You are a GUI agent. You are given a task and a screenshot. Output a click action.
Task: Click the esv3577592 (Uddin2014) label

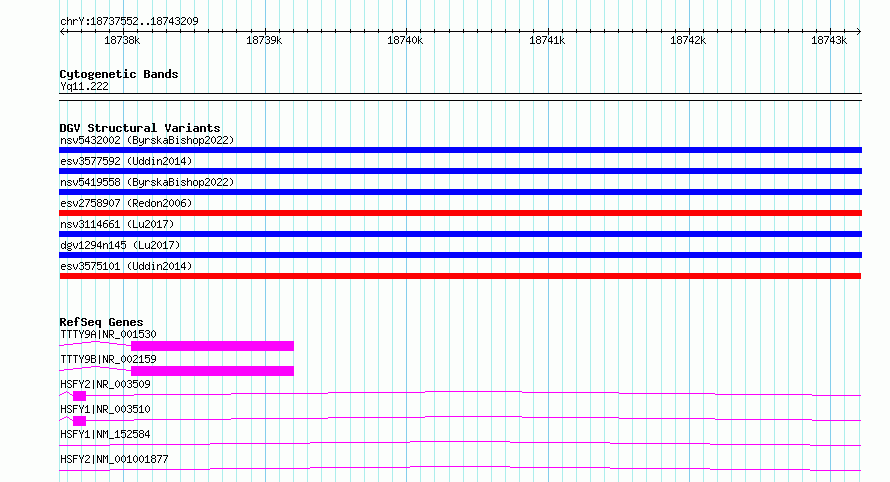tap(126, 161)
